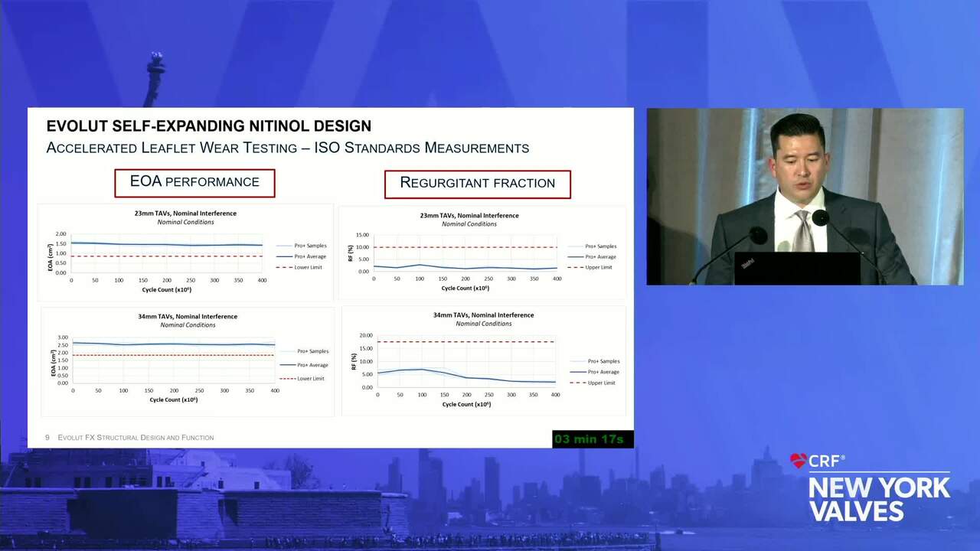Click the 'EOA PERFORMANCE' boxed heading
This screenshot has height=551, width=980.
coord(194,182)
